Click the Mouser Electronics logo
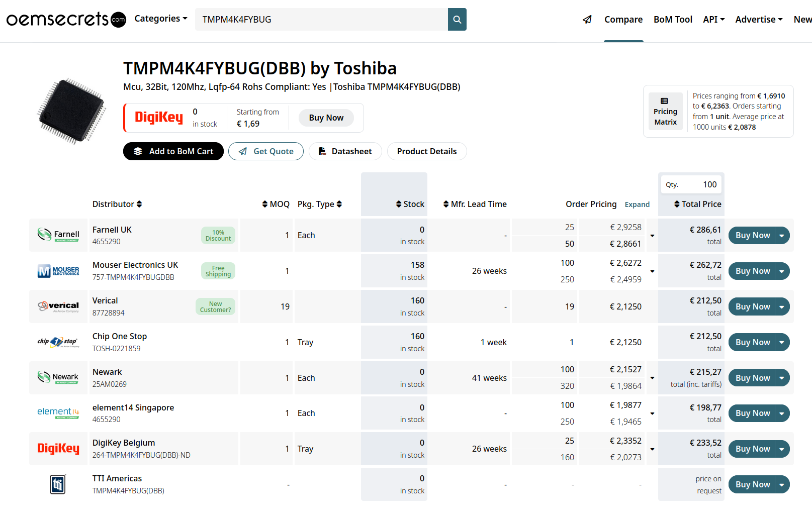812x519 pixels. (58, 271)
